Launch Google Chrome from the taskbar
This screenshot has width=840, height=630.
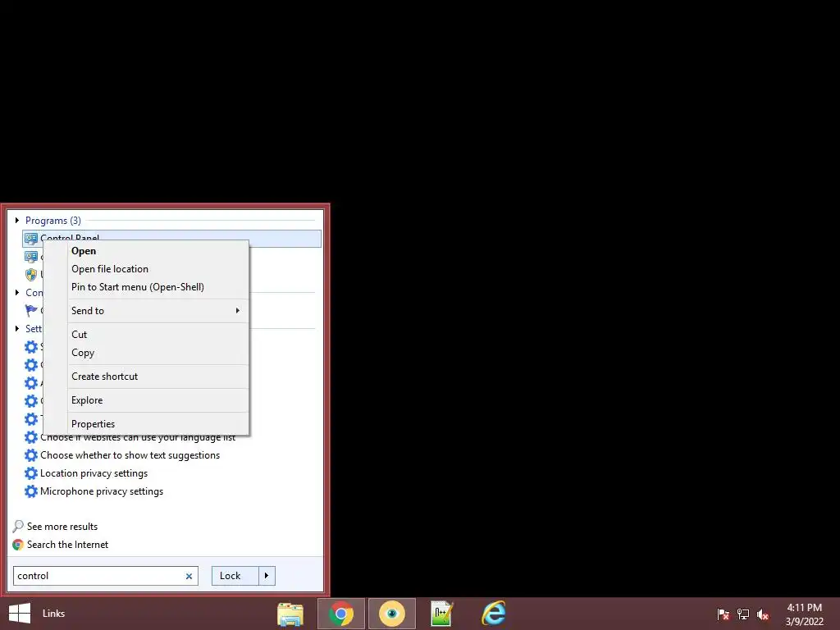(341, 614)
